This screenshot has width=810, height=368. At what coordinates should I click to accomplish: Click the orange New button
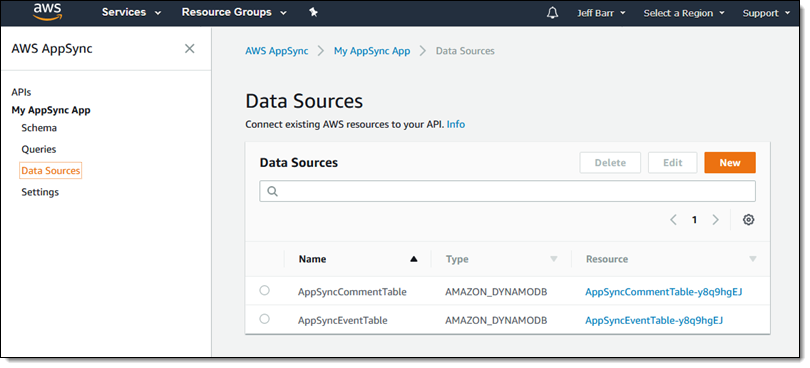click(730, 163)
